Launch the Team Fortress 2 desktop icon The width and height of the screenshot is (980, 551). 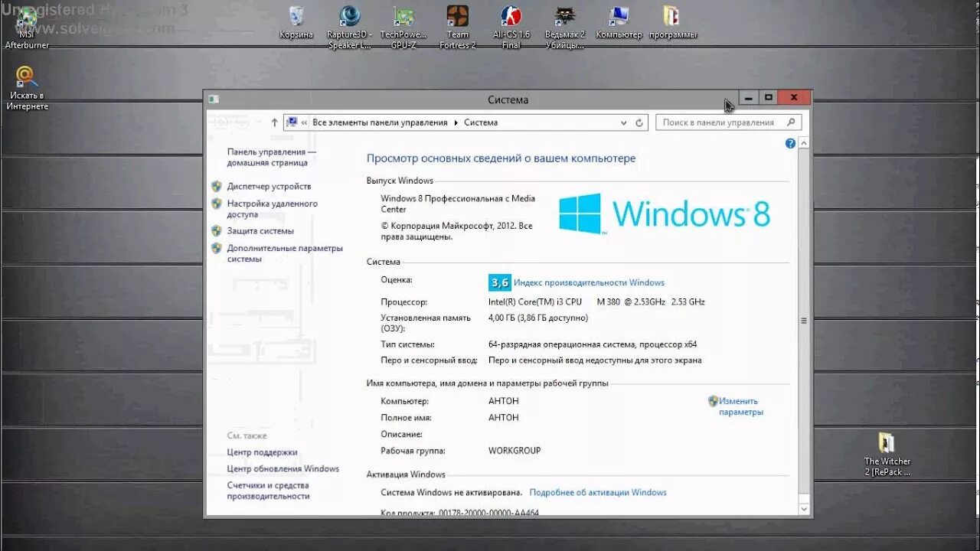[x=458, y=28]
